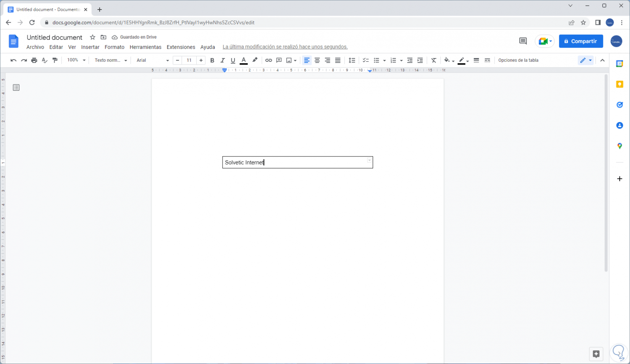630x364 pixels.
Task: Activate the paint format tool
Action: 55,60
